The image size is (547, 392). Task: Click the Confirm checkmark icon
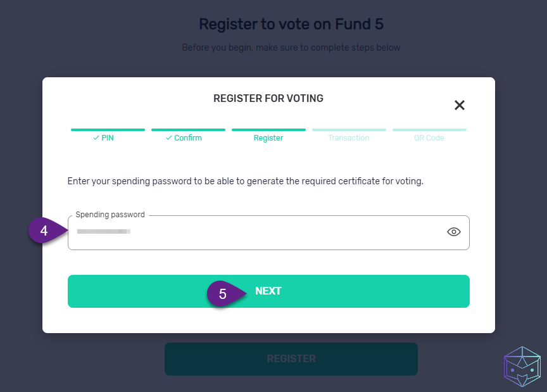click(169, 138)
